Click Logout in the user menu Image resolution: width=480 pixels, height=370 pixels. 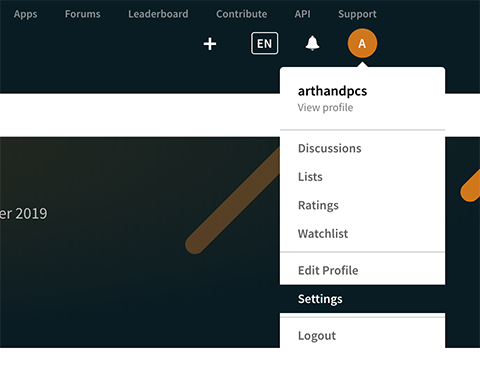(x=362, y=336)
